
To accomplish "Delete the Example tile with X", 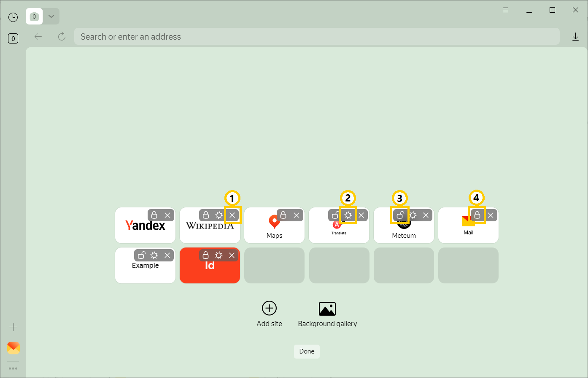I will 167,256.
